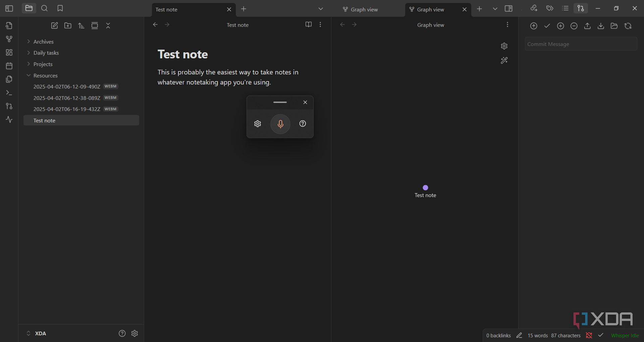Open Git source control ribbon icon
The height and width of the screenshot is (342, 644).
[x=9, y=106]
